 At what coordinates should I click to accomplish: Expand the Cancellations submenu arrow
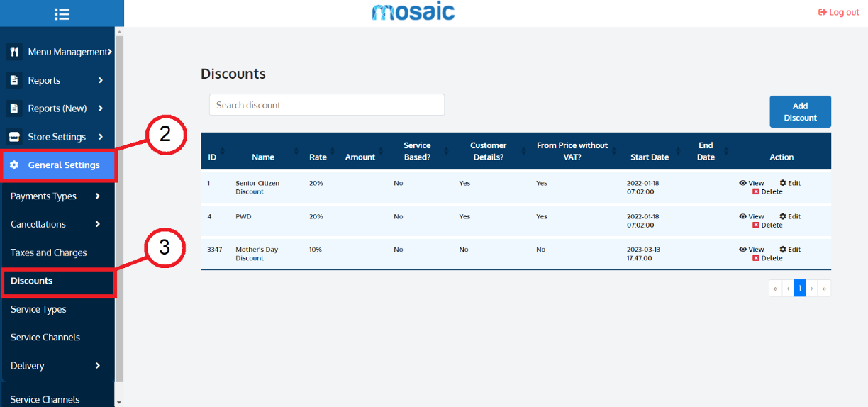click(98, 224)
